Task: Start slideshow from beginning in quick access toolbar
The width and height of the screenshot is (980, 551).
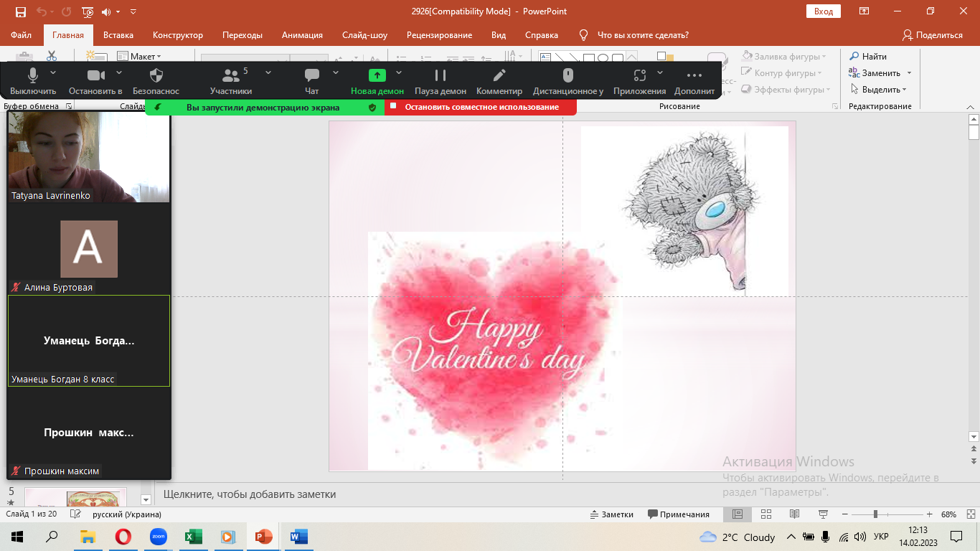Action: (88, 11)
